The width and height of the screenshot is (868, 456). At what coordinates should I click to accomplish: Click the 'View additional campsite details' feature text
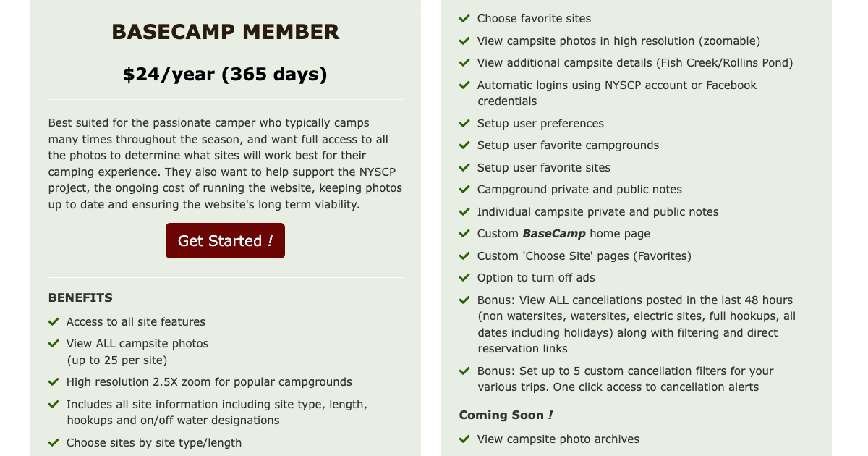(x=635, y=63)
